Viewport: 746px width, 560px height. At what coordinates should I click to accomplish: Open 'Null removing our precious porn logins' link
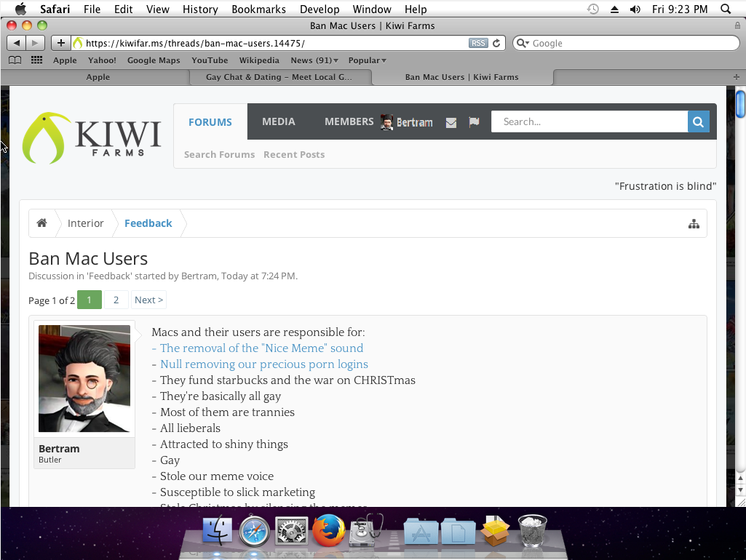(x=264, y=364)
